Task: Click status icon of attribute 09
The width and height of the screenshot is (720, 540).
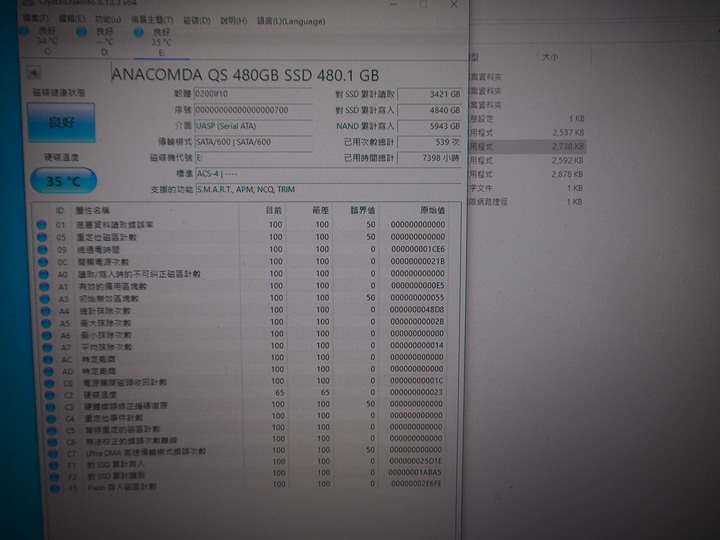Action: tap(43, 250)
